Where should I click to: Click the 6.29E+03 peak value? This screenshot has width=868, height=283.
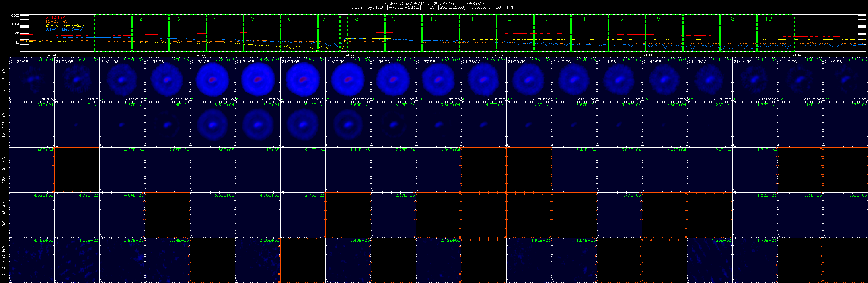pos(89,60)
